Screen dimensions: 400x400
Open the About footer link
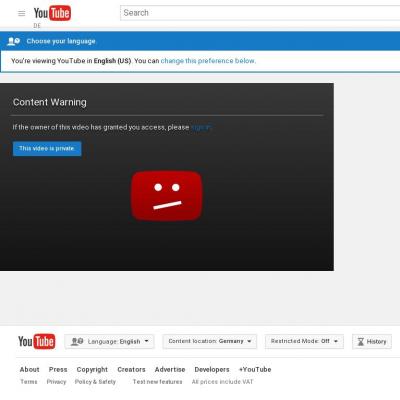point(29,369)
